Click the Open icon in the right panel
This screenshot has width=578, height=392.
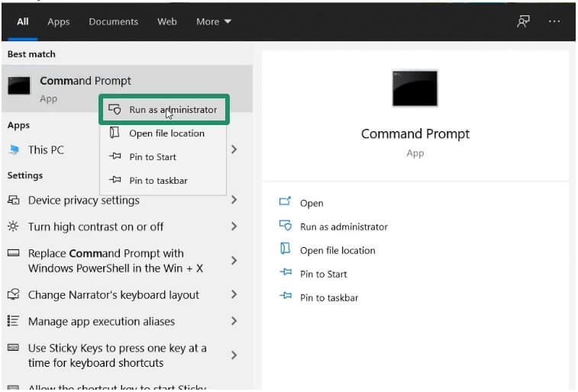pos(286,202)
